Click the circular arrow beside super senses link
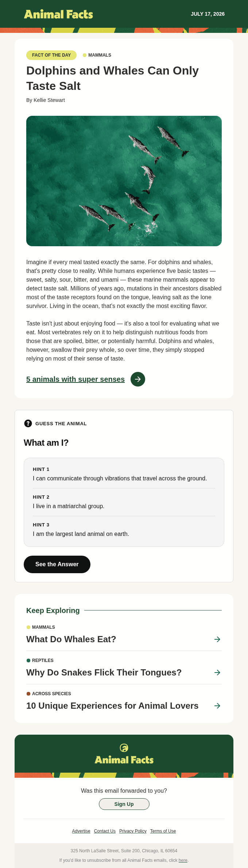Image resolution: width=248 pixels, height=868 pixels. coord(138,379)
